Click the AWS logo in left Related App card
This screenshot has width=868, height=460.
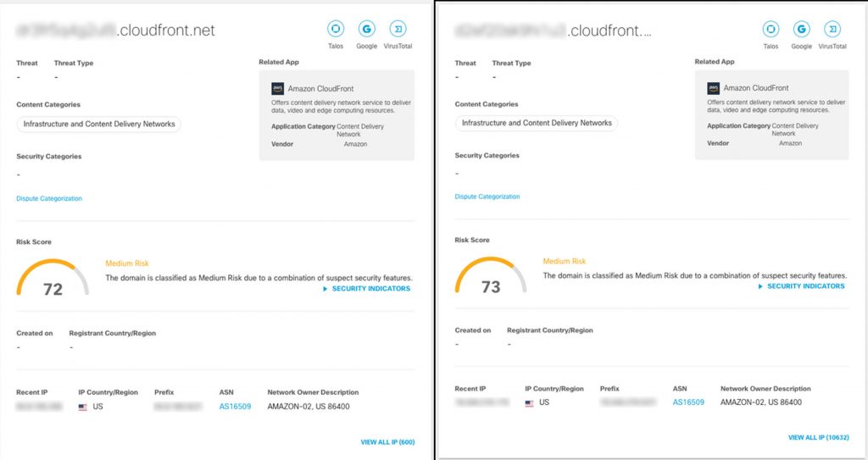click(277, 88)
